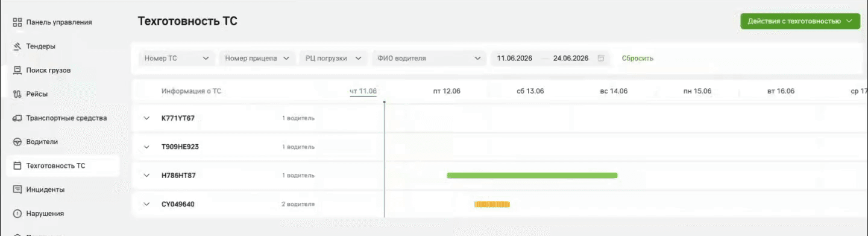Click the Техготовность ТС page title

point(187,21)
